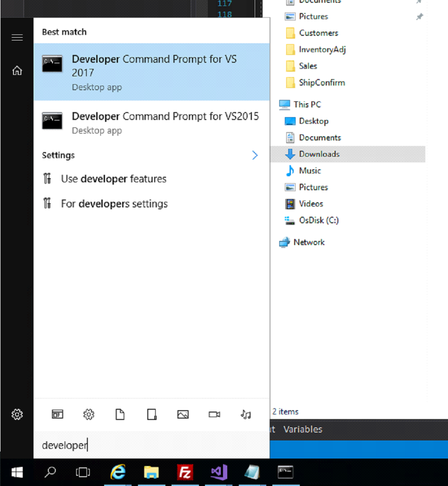Filter search results by Videos icon
448x486 pixels.
point(214,414)
